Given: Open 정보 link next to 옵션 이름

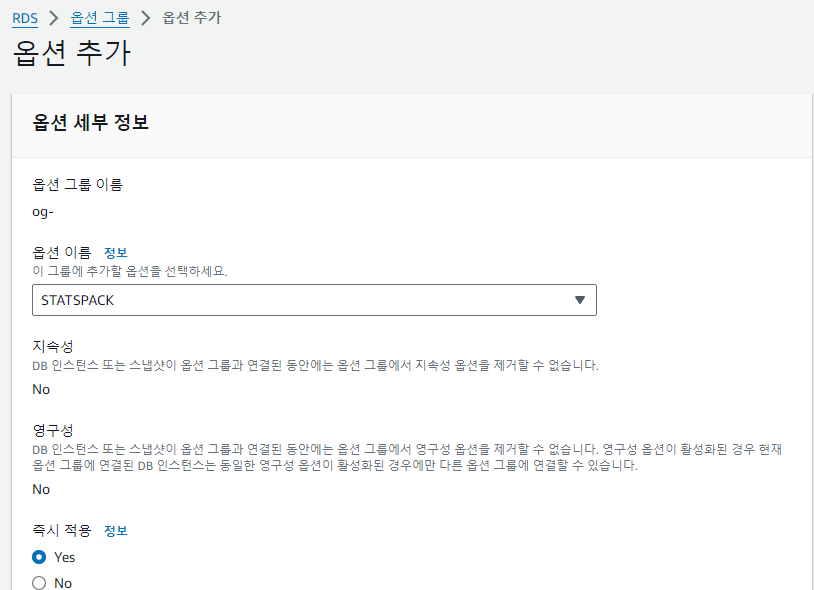Looking at the screenshot, I should pyautogui.click(x=116, y=253).
